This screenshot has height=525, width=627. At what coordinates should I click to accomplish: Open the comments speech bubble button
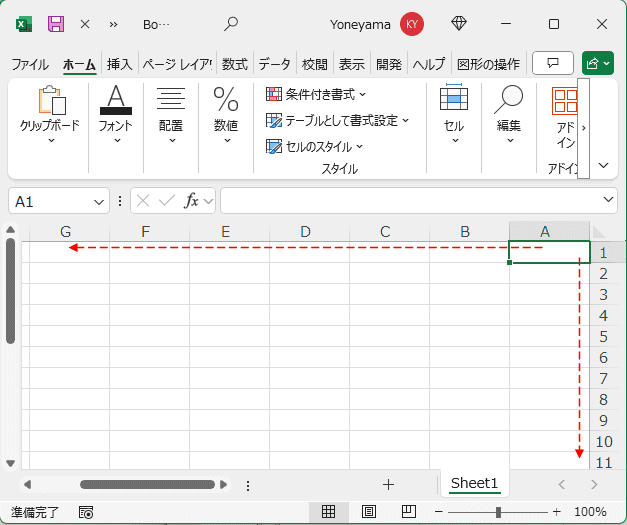coord(552,63)
